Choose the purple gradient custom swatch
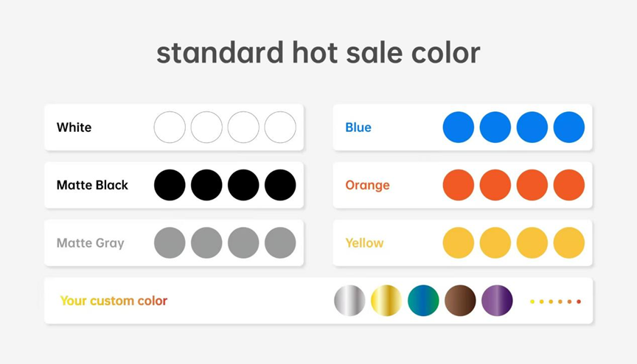The height and width of the screenshot is (364, 637). [x=497, y=301]
